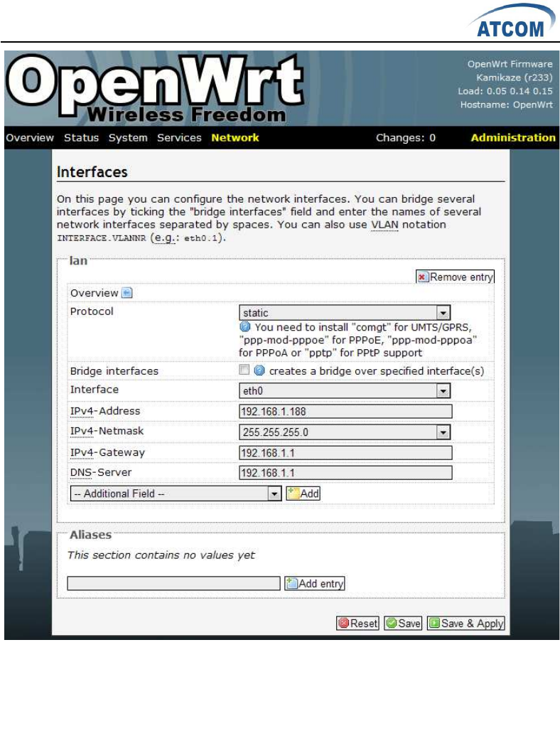Click the OpenWrt Wireless Freedom logo
The height and width of the screenshot is (731, 560).
[156, 88]
